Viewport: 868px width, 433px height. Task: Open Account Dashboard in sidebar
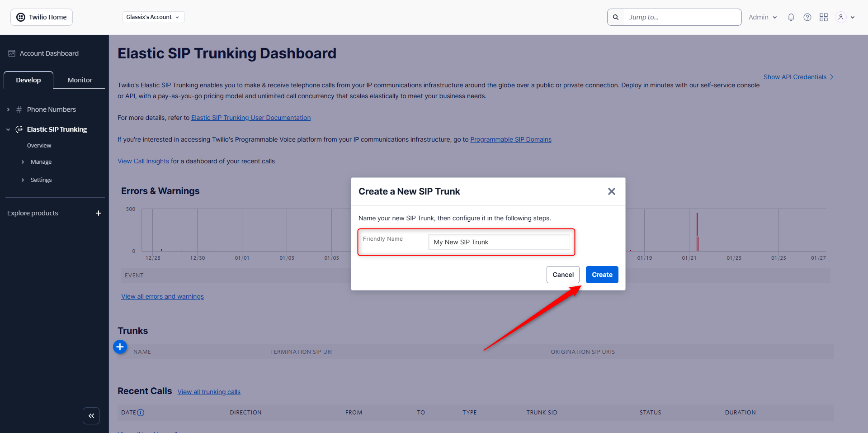(x=49, y=53)
